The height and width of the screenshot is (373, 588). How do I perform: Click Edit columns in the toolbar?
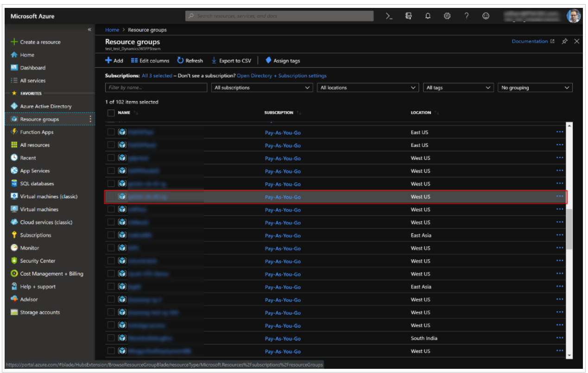150,61
